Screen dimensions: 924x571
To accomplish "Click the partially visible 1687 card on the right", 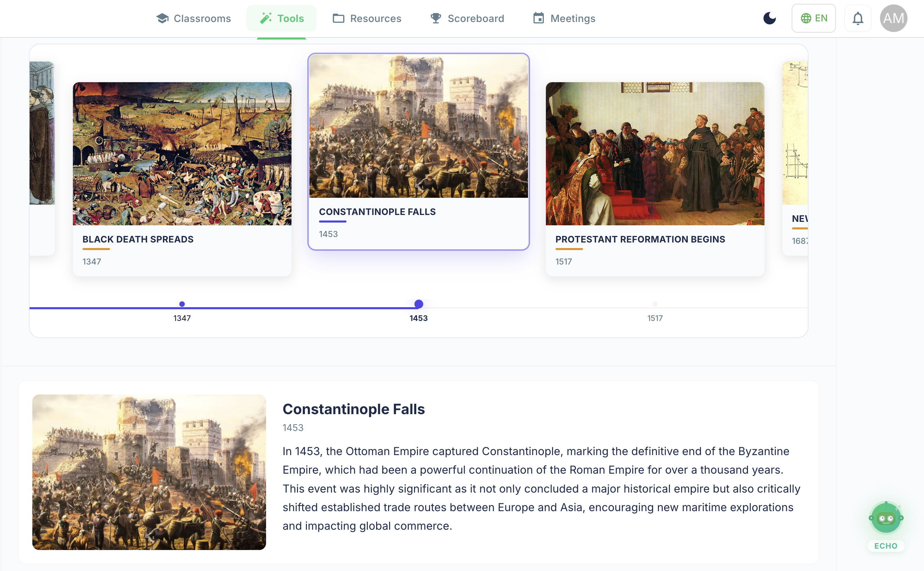I will coord(795,159).
